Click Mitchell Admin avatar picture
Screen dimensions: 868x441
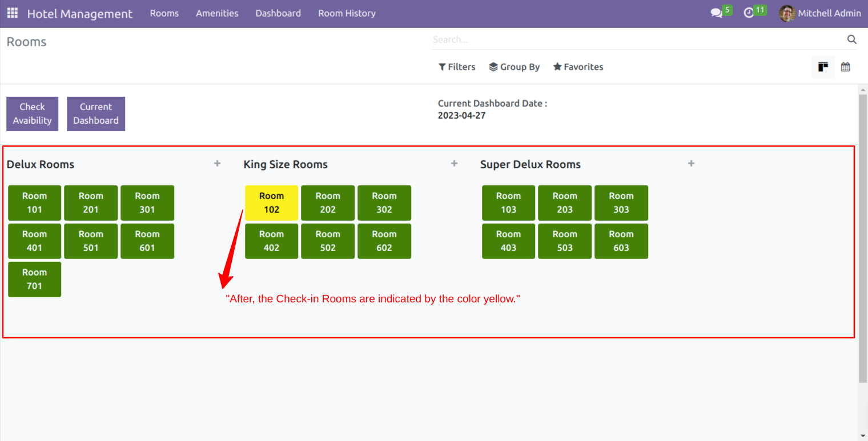[787, 13]
